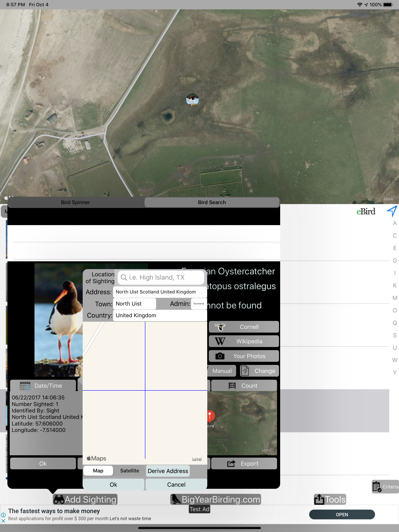Edit the Address field

(x=160, y=292)
